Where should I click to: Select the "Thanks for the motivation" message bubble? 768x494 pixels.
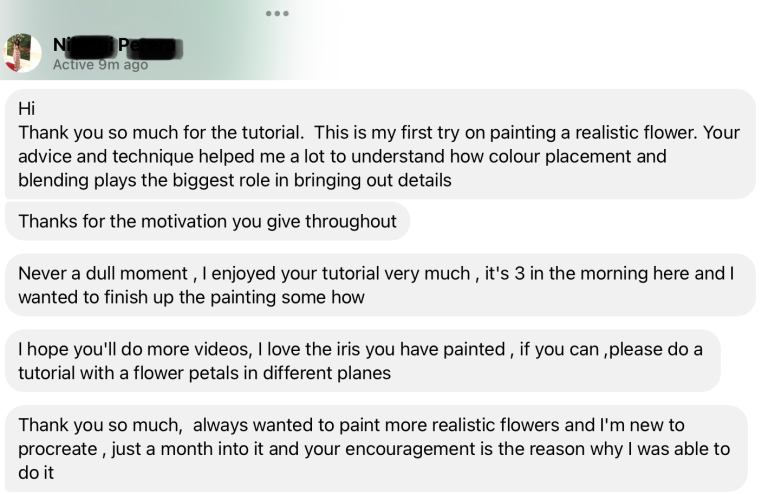(x=207, y=221)
